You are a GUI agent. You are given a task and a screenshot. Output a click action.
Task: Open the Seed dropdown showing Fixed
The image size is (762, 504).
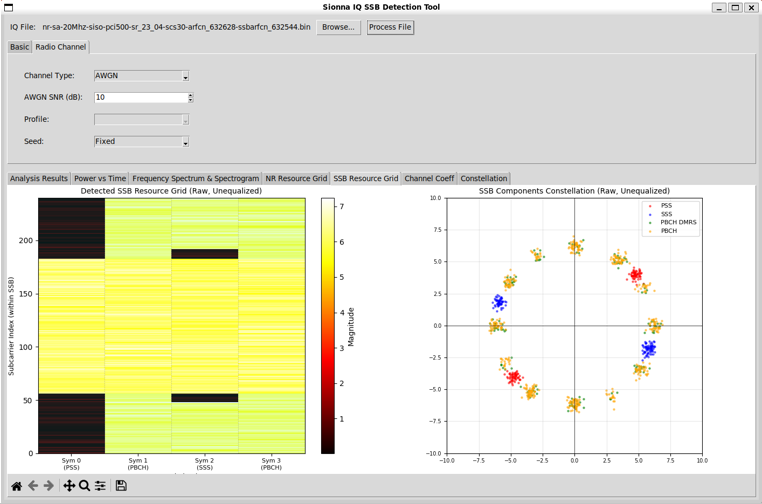(141, 142)
